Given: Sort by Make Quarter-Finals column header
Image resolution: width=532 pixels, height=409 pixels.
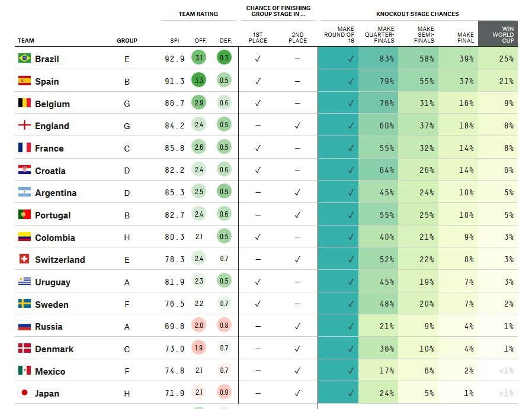Looking at the screenshot, I should click(379, 34).
